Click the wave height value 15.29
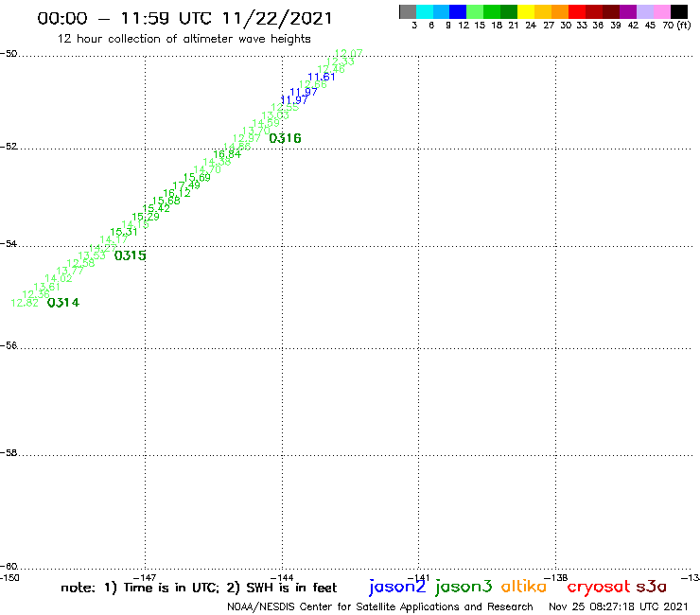 146,217
